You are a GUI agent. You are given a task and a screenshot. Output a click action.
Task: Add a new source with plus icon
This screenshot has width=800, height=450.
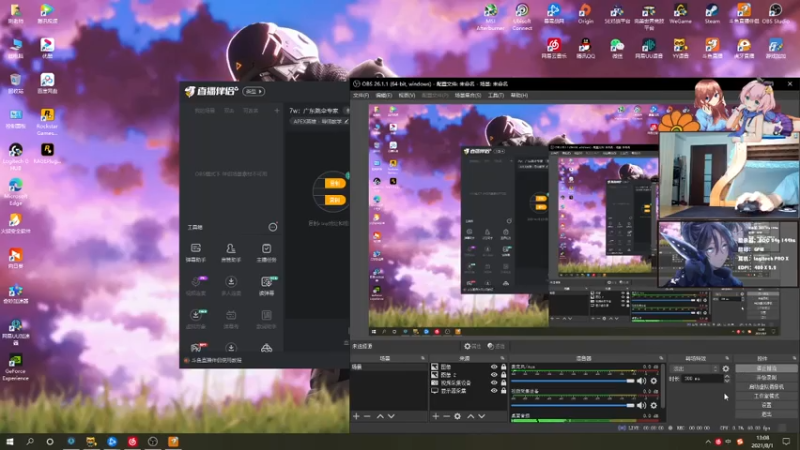pos(436,416)
